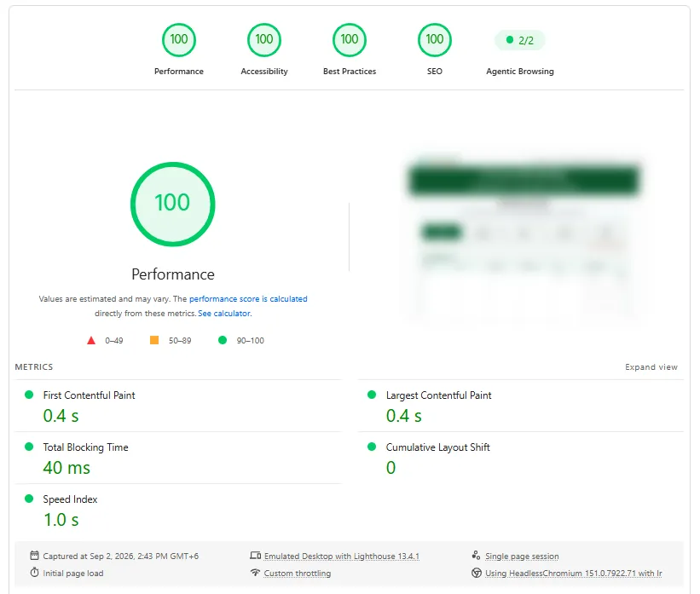
Task: Click the Total Blocking Time value '40 ms'
Action: [67, 468]
